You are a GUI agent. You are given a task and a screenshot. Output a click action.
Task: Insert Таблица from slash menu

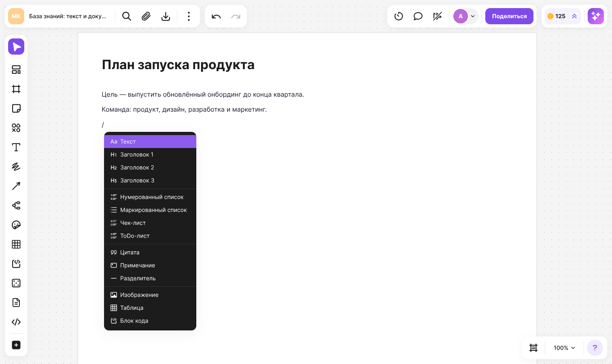coord(150,308)
